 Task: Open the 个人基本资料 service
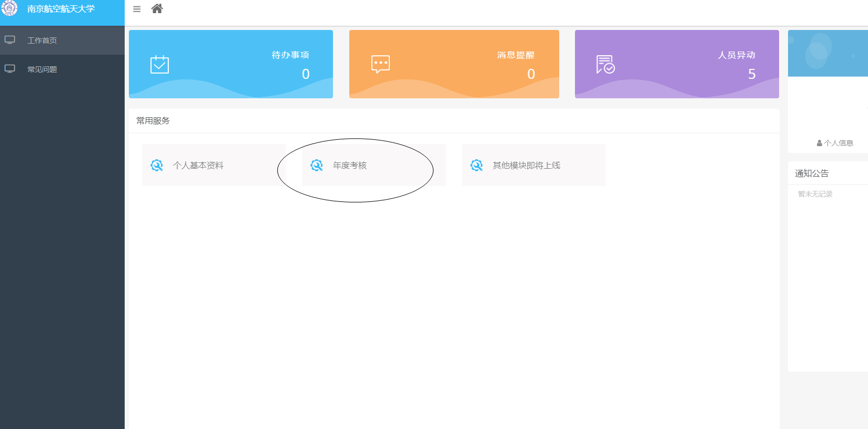[x=198, y=166]
